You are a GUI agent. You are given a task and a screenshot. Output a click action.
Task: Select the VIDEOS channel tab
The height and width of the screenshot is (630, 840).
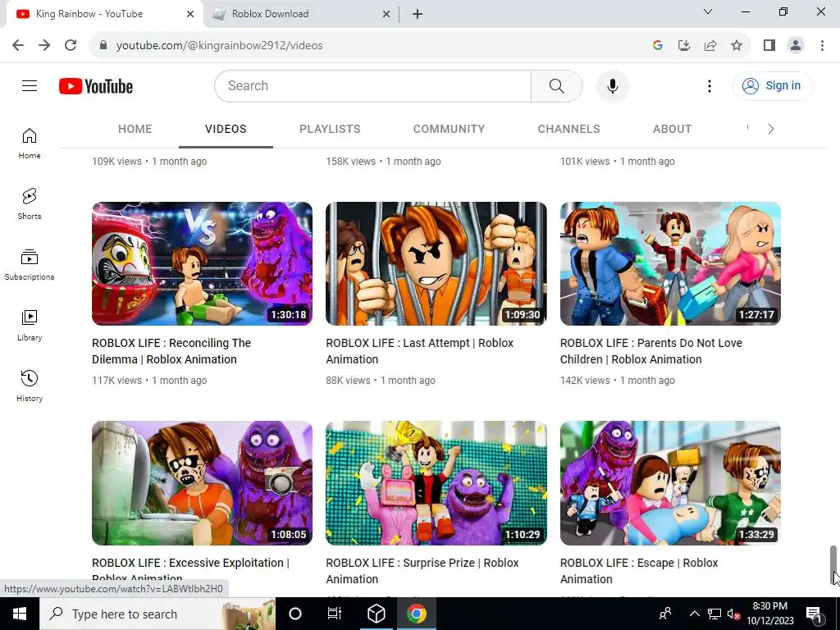coord(226,129)
